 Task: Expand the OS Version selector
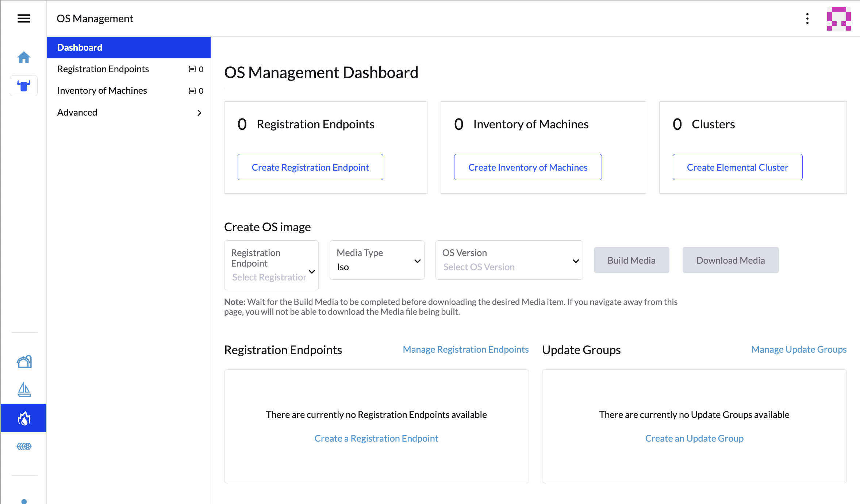point(509,260)
